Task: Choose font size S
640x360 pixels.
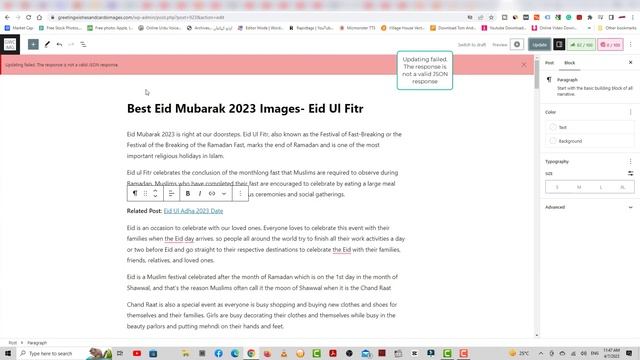Action: tap(557, 187)
